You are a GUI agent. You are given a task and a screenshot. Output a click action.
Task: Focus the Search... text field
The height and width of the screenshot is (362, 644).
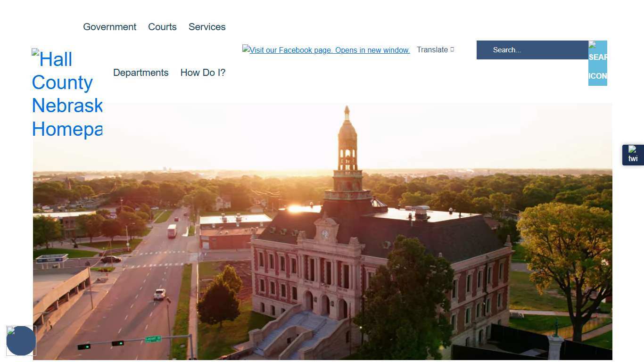tap(532, 50)
